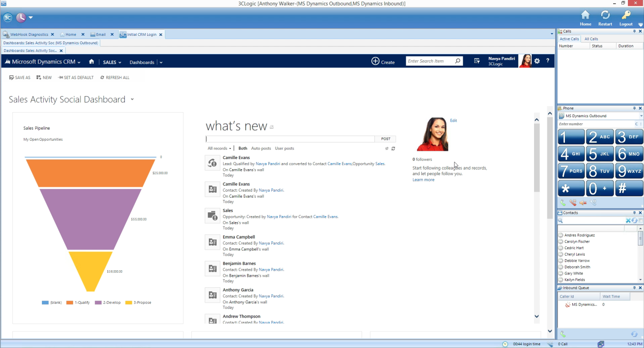Switch to the Email tab
The width and height of the screenshot is (644, 348).
100,34
